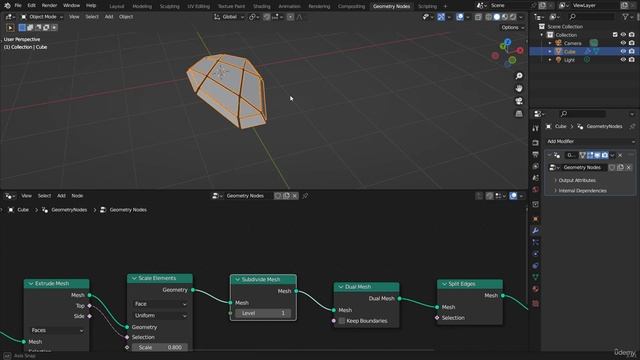Open Object Data properties green triangle tab
This screenshot has width=640, height=360.
pyautogui.click(x=536, y=277)
